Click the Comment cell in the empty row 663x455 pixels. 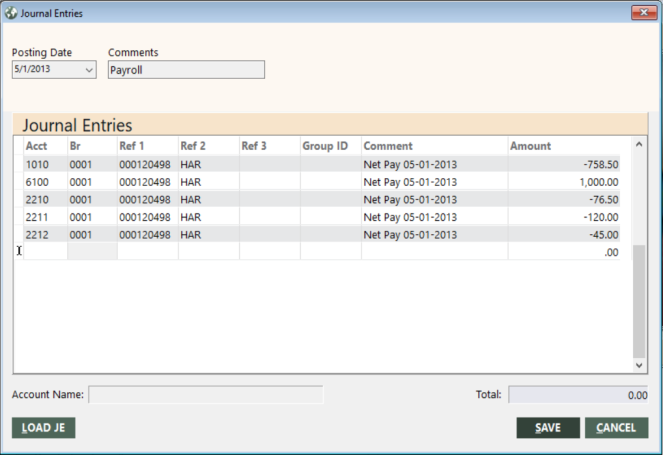[435, 252]
